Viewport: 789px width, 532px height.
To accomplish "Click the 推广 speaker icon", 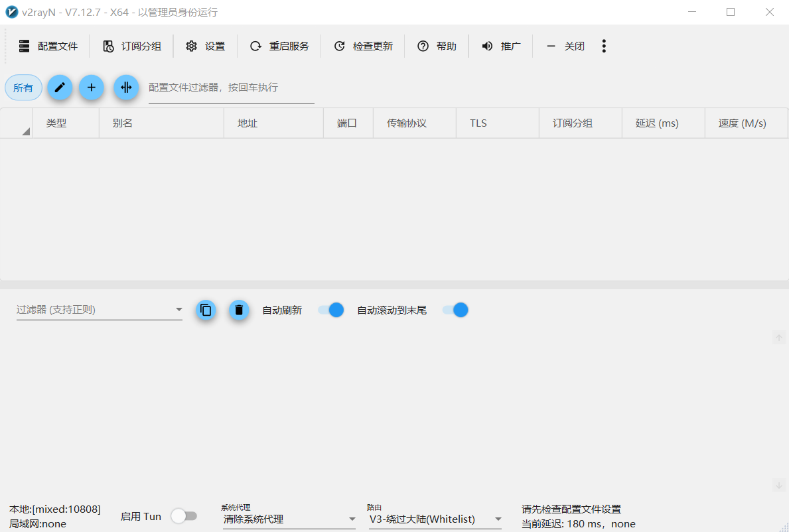I will coord(488,46).
